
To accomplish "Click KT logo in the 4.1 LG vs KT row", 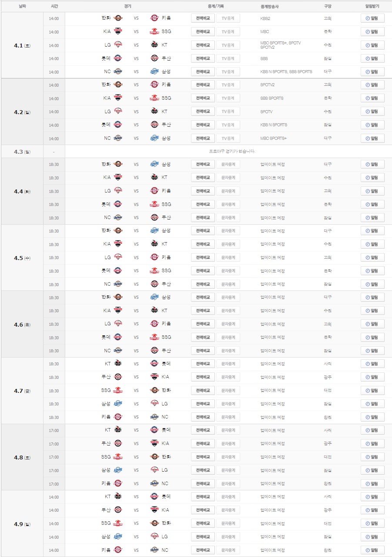I will pyautogui.click(x=154, y=45).
